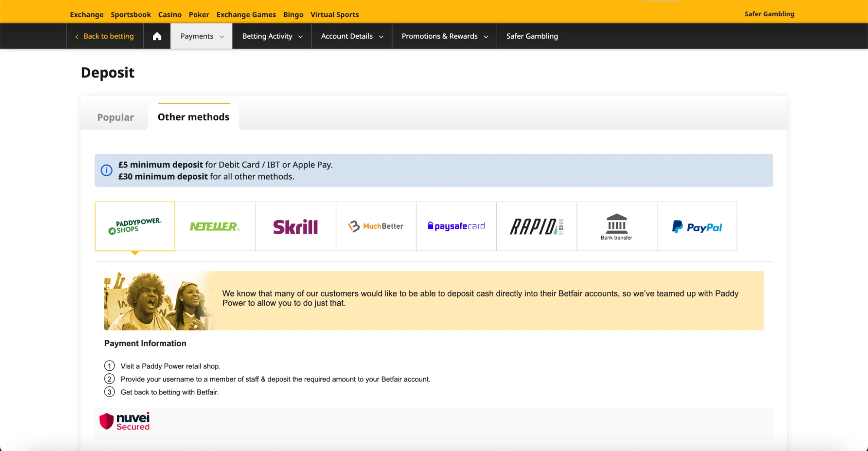The image size is (868, 451).
Task: Go to the home icon
Action: pos(157,36)
